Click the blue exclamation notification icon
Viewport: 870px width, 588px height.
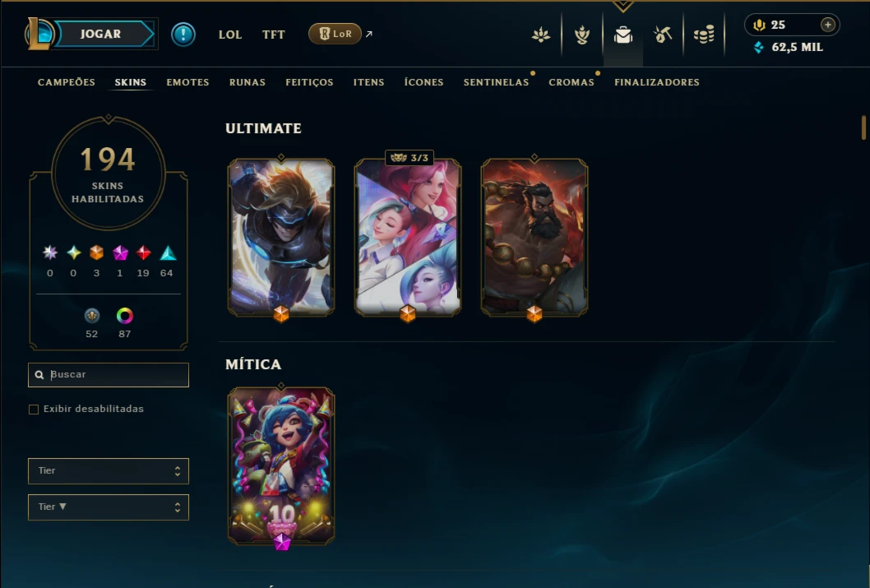[183, 35]
